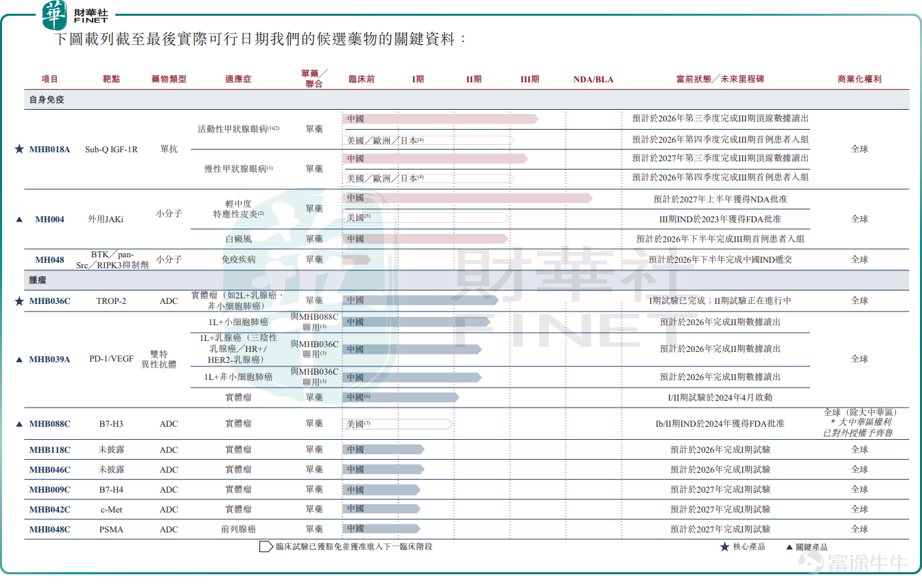The image size is (922, 588).
Task: Click the triangle marker beside MHB039A
Action: [19, 360]
